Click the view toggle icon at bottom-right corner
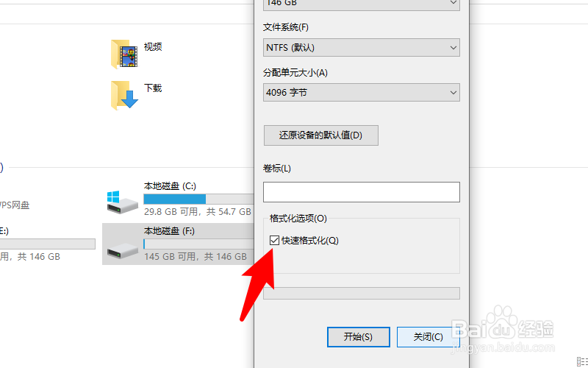 582,362
